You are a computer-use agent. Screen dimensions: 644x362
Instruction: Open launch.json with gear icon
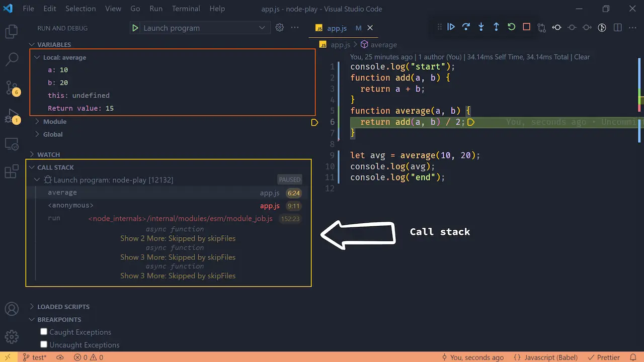click(280, 28)
